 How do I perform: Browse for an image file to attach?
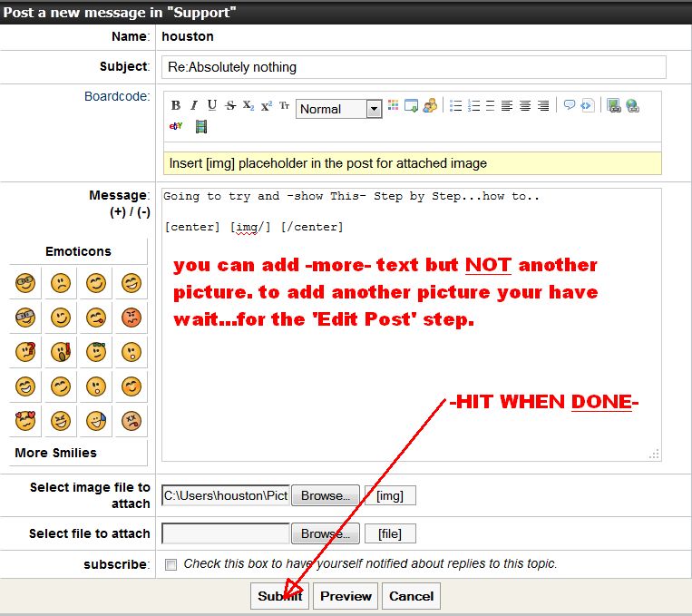[x=325, y=496]
